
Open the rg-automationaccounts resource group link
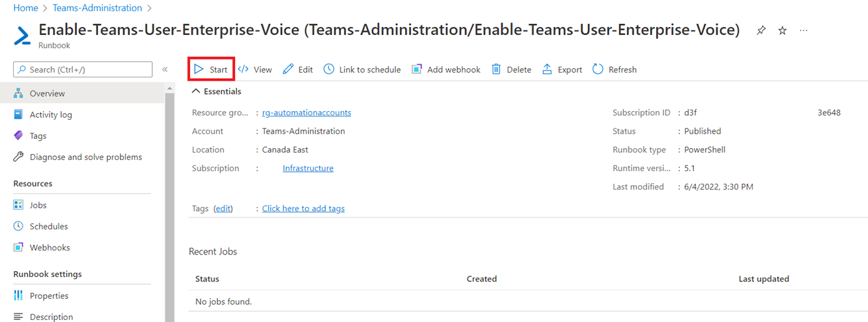pyautogui.click(x=307, y=112)
